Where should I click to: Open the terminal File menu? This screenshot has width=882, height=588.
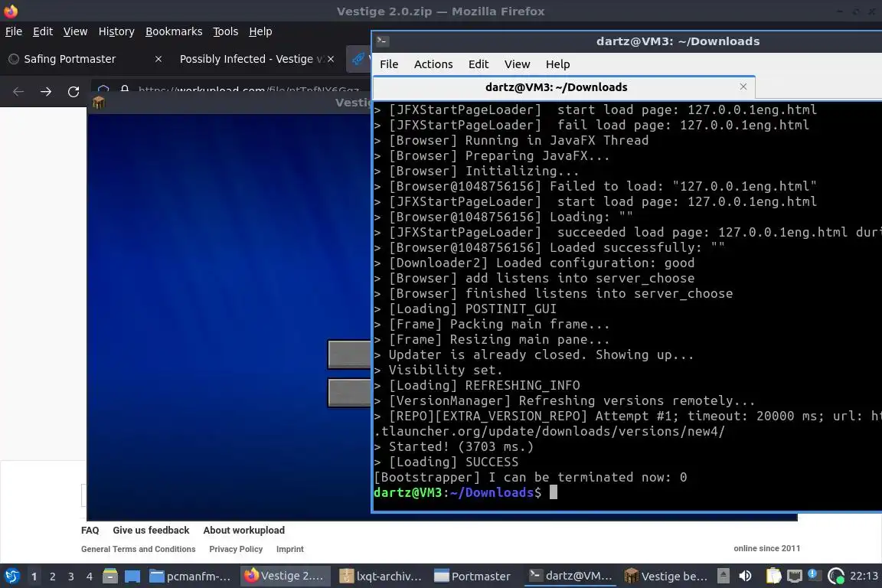[x=389, y=64]
